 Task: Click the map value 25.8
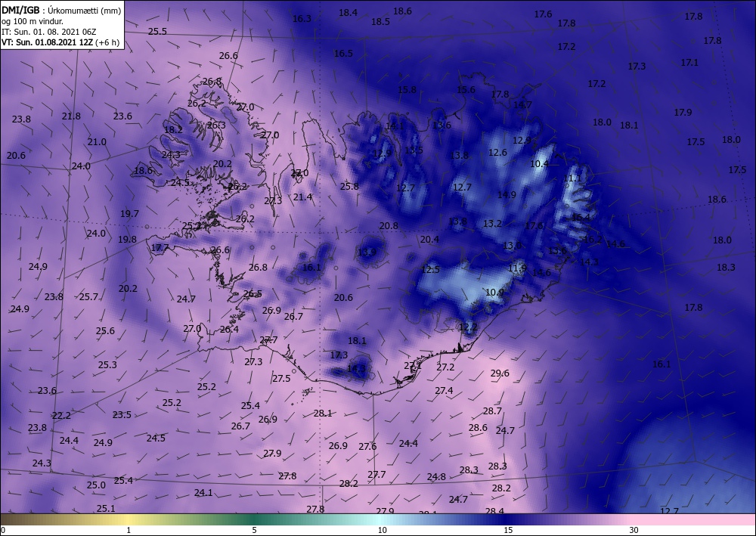(349, 187)
